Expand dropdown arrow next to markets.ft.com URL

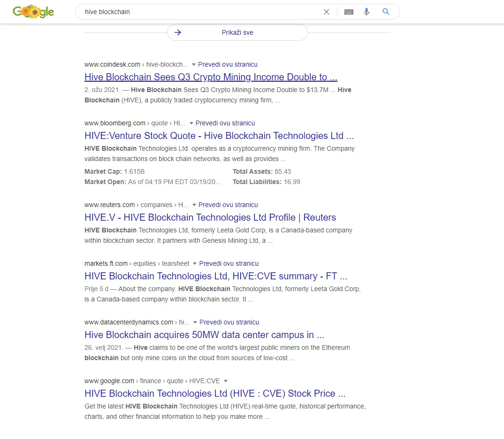(x=194, y=264)
